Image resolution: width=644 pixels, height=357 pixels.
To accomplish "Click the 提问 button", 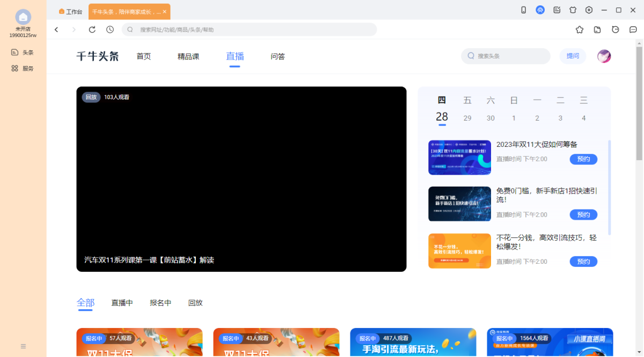I will click(573, 56).
